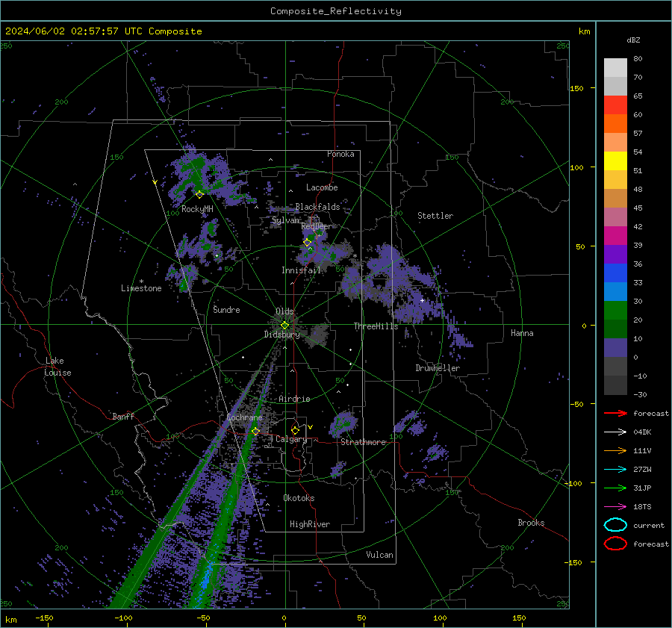Click the Brooks town label
The width and height of the screenshot is (672, 628).
coord(531,523)
